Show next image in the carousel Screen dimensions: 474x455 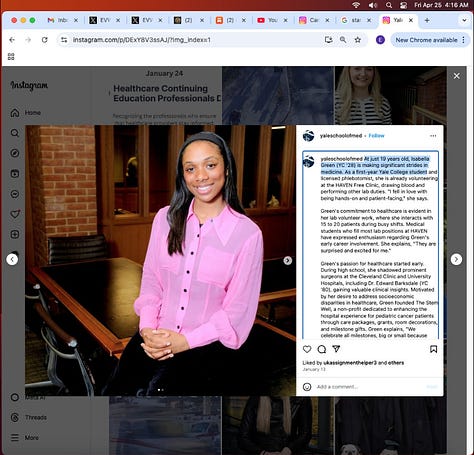288,260
